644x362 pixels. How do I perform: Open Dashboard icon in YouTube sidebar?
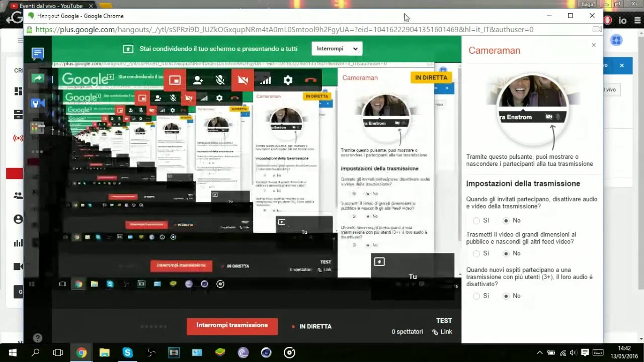point(19,91)
